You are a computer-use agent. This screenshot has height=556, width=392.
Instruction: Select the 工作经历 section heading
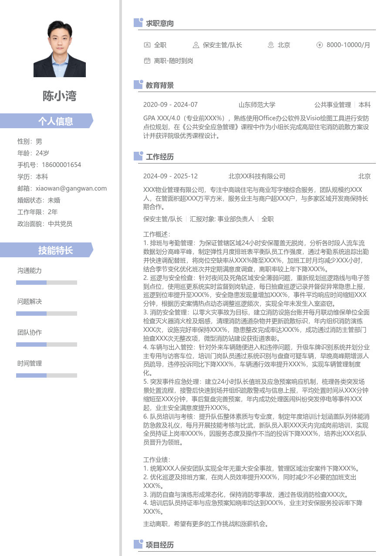[160, 157]
